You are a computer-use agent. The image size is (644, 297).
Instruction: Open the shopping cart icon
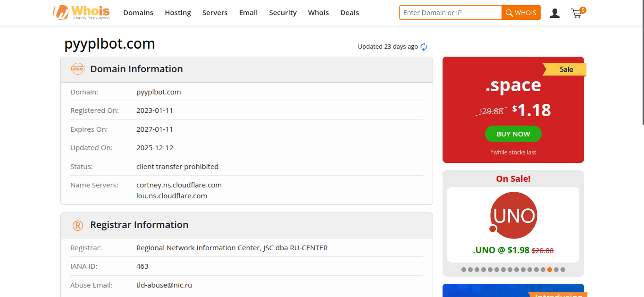coord(577,13)
